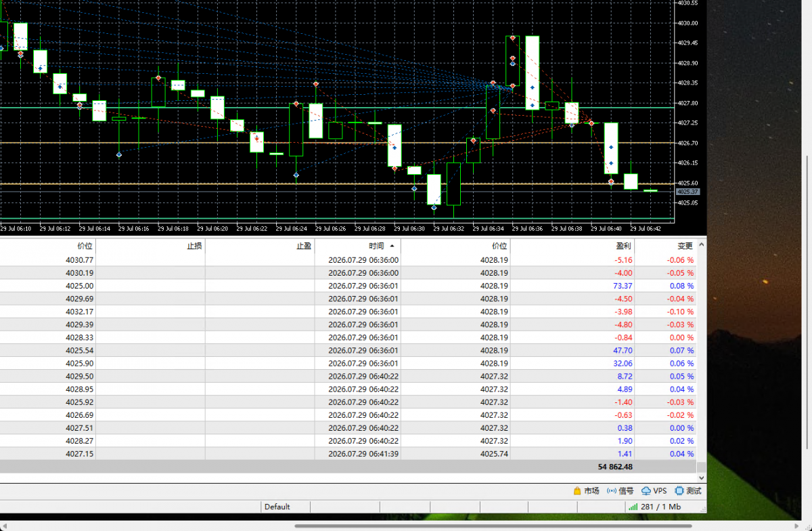The image size is (812, 531).
Task: Open the 市场 (Market) shopping bag icon
Action: (x=577, y=490)
